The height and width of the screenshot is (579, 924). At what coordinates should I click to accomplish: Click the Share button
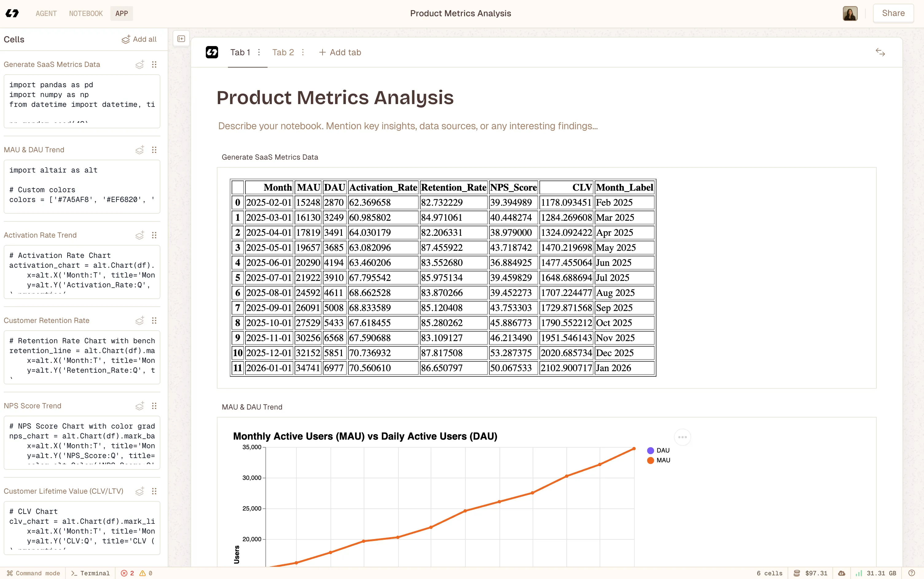tap(893, 13)
